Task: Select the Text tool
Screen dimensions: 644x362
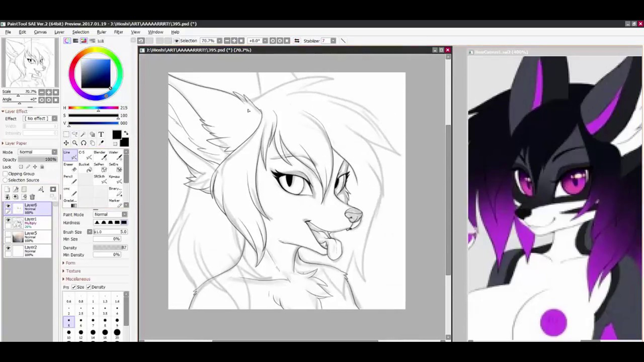Action: coord(101,134)
